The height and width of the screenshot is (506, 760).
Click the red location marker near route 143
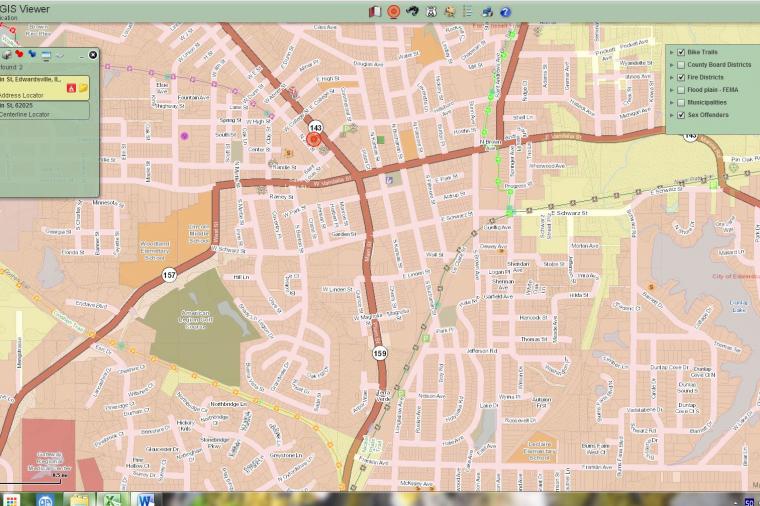[314, 141]
